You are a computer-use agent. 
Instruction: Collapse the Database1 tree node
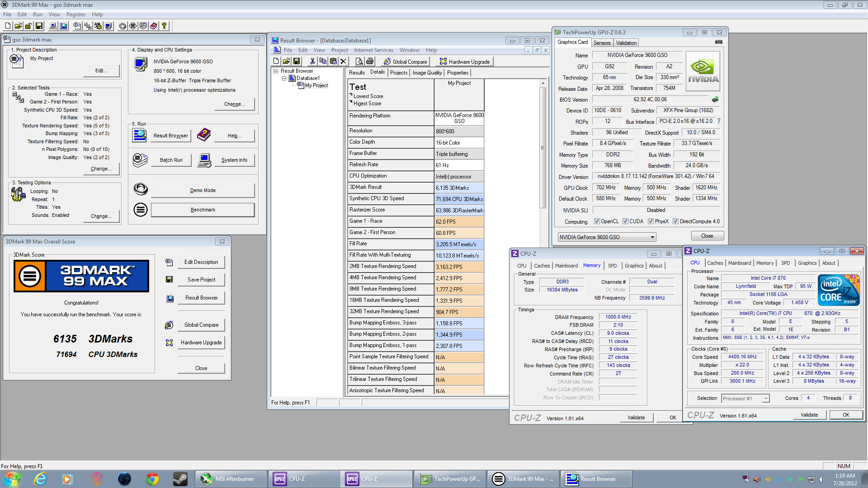point(284,78)
